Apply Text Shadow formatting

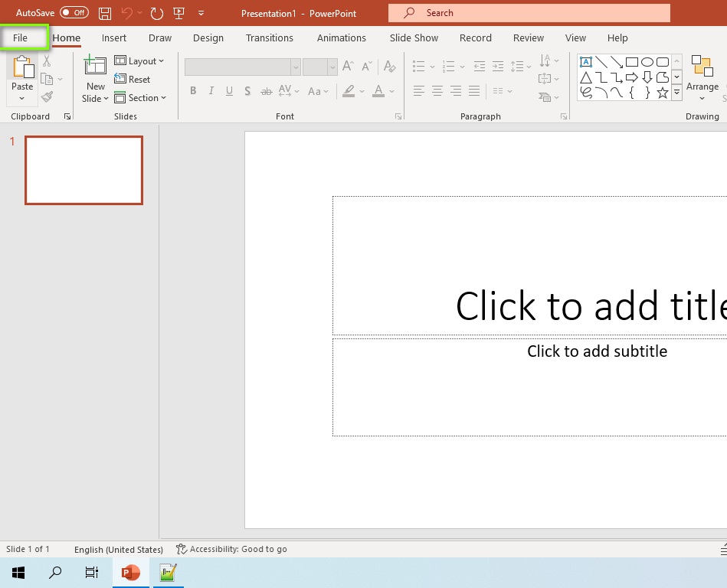click(247, 91)
